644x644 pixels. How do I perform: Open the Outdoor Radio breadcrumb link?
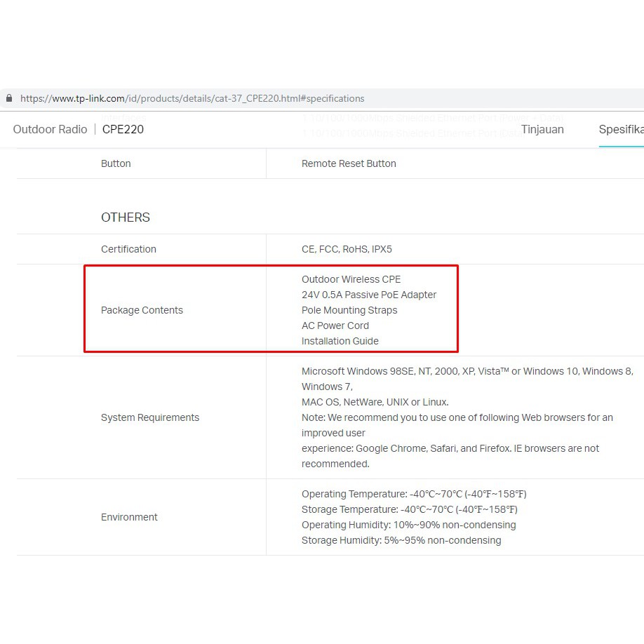(50, 129)
